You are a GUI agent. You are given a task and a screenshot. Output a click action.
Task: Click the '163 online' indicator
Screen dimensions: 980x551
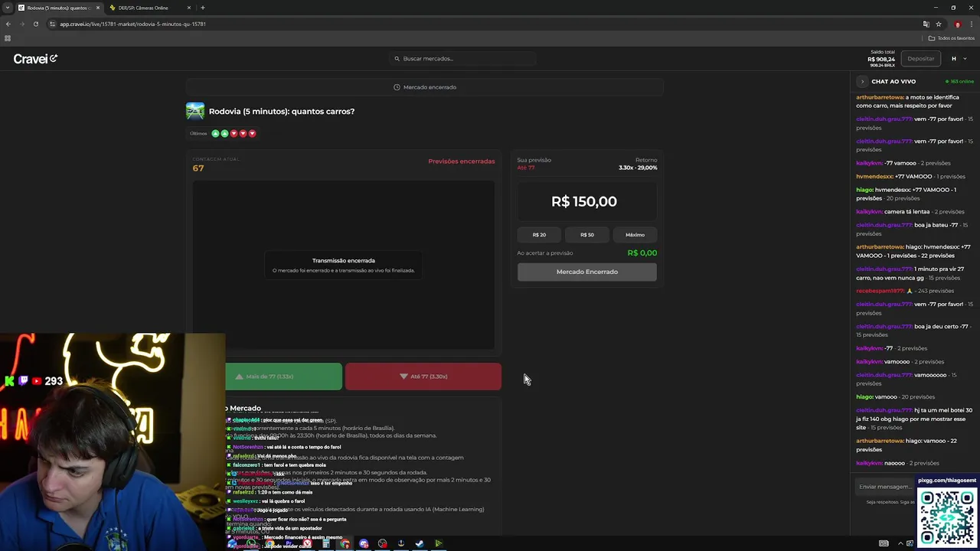[x=959, y=81]
